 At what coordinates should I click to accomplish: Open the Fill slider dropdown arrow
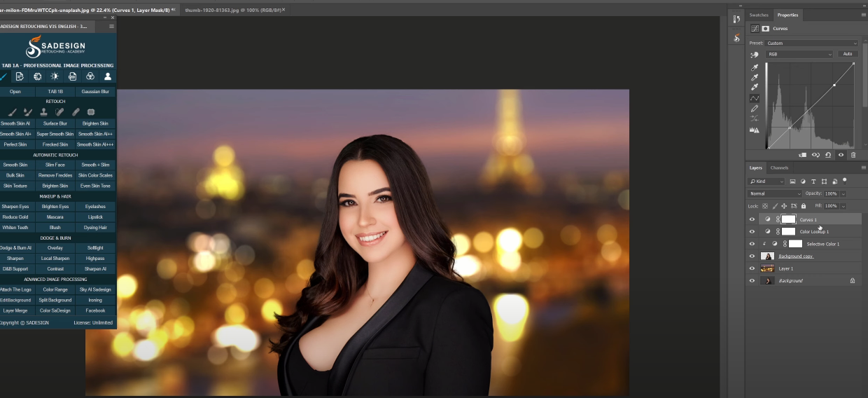(843, 206)
